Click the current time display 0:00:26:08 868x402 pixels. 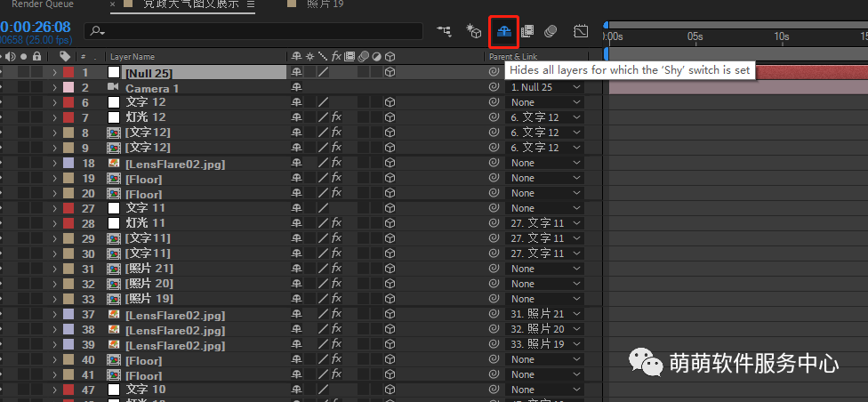tap(36, 27)
